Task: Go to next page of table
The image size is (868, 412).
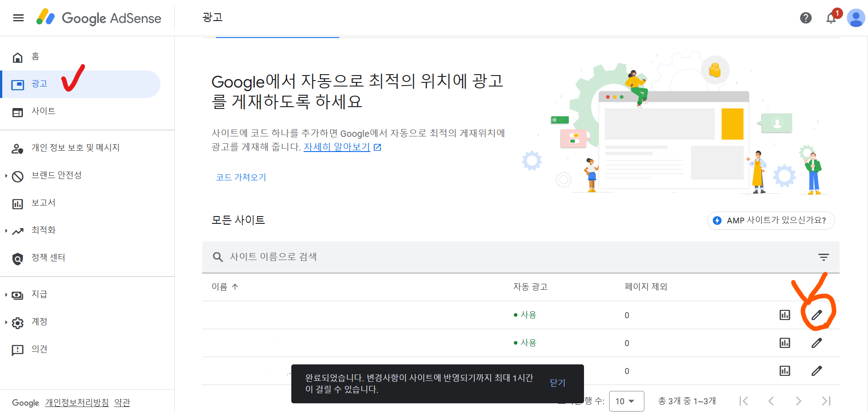Action: [x=798, y=401]
